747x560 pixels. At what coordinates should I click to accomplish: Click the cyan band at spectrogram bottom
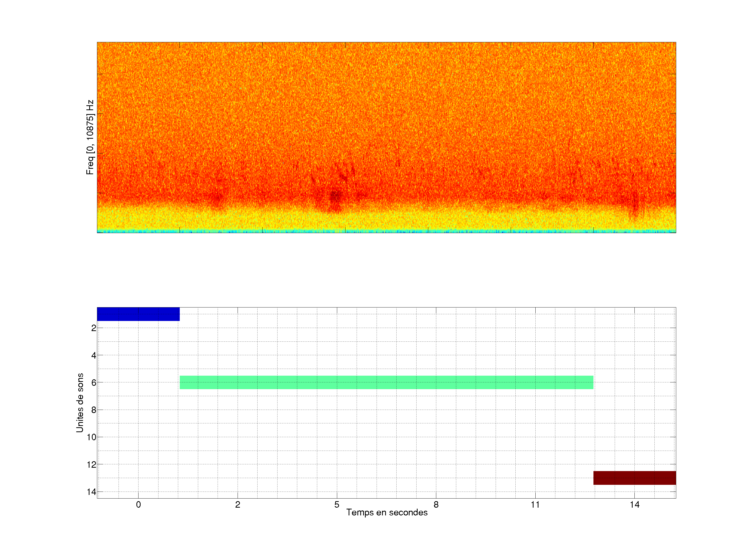pos(386,231)
